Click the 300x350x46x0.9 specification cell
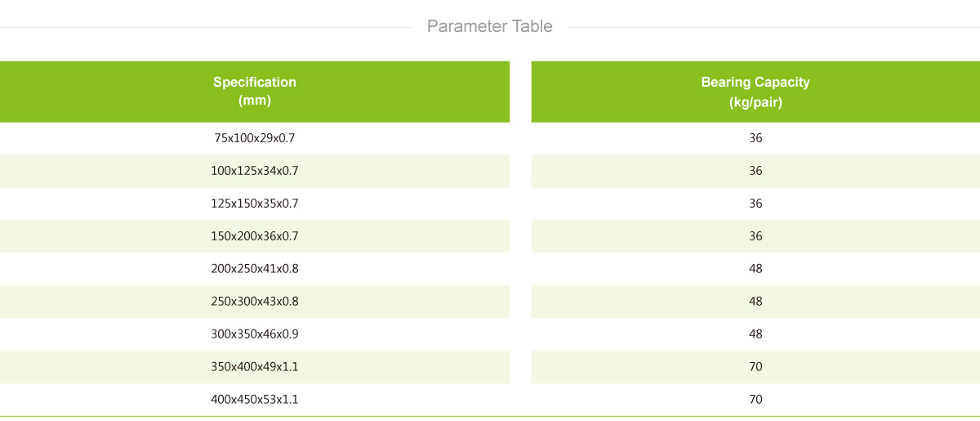The height and width of the screenshot is (421, 980). click(x=255, y=334)
